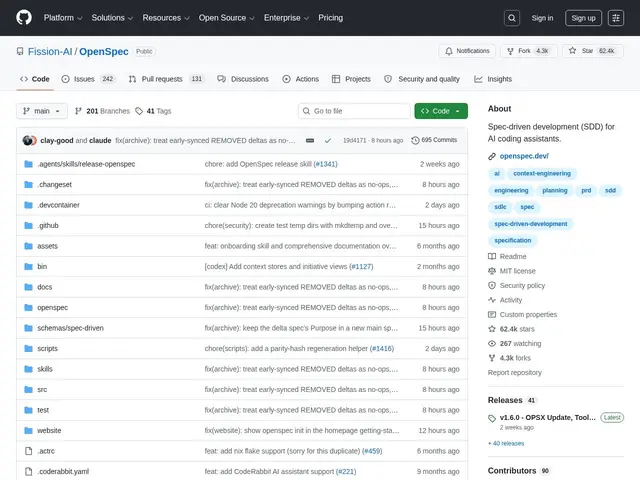Click the + 40 releases link
This screenshot has width=640, height=480.
pyautogui.click(x=506, y=443)
